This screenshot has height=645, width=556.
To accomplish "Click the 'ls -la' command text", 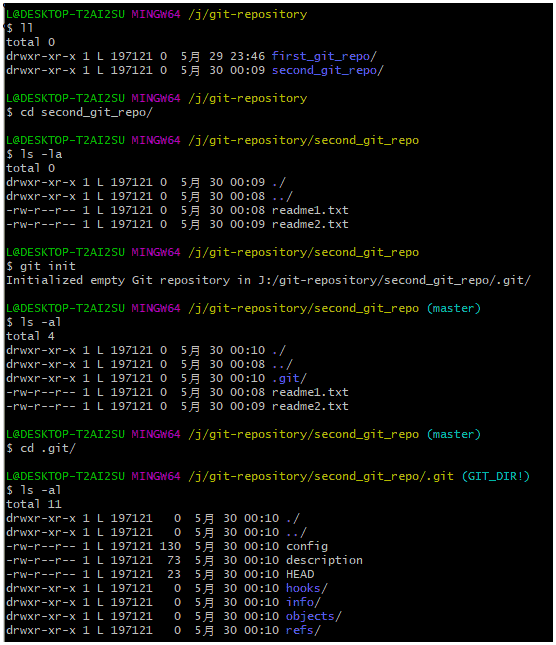I will coord(41,154).
